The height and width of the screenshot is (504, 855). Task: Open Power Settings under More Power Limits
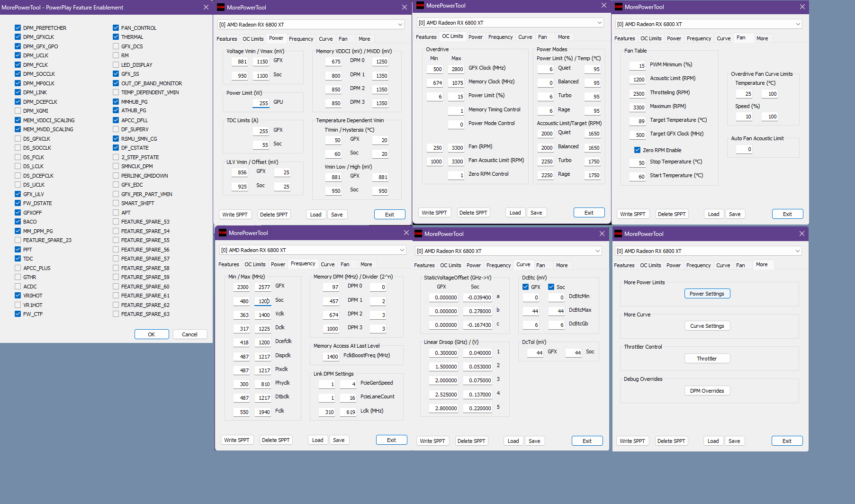click(707, 294)
